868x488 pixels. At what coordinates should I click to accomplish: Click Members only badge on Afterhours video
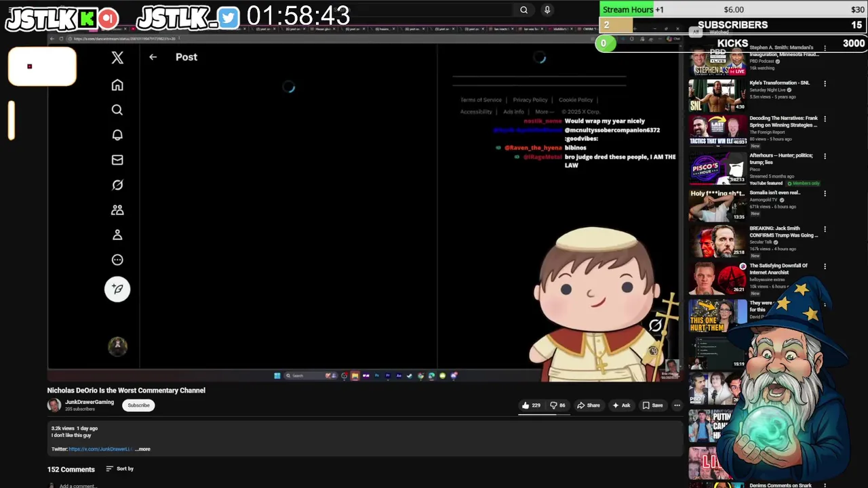tap(803, 184)
